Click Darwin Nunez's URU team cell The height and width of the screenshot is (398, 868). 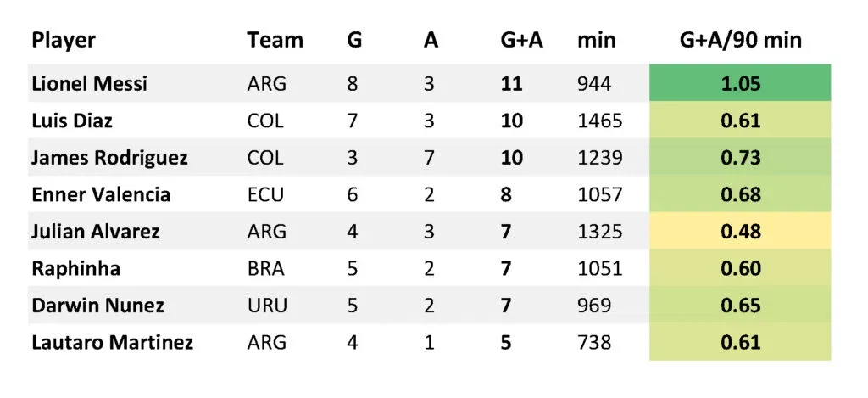pos(267,306)
